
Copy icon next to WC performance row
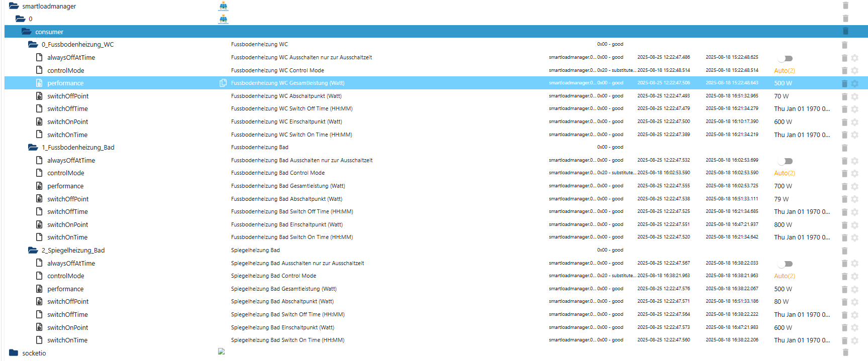[x=223, y=83]
